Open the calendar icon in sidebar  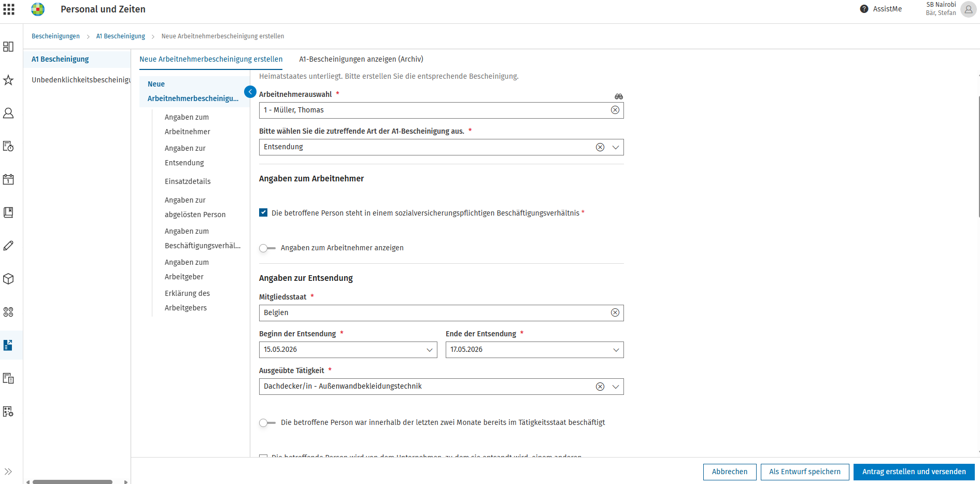(8, 179)
